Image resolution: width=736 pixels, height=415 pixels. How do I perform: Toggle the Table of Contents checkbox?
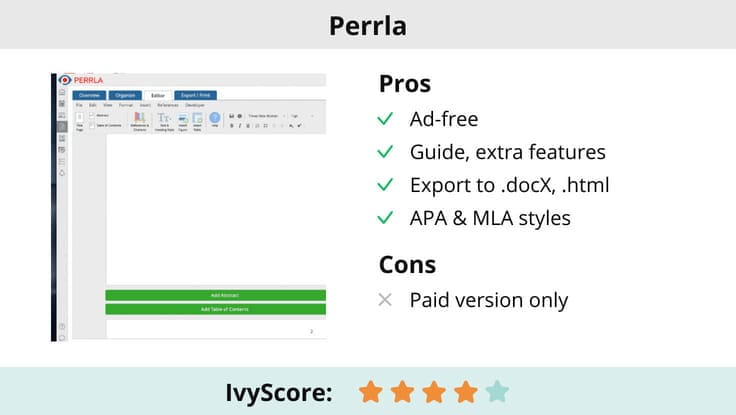pos(92,124)
